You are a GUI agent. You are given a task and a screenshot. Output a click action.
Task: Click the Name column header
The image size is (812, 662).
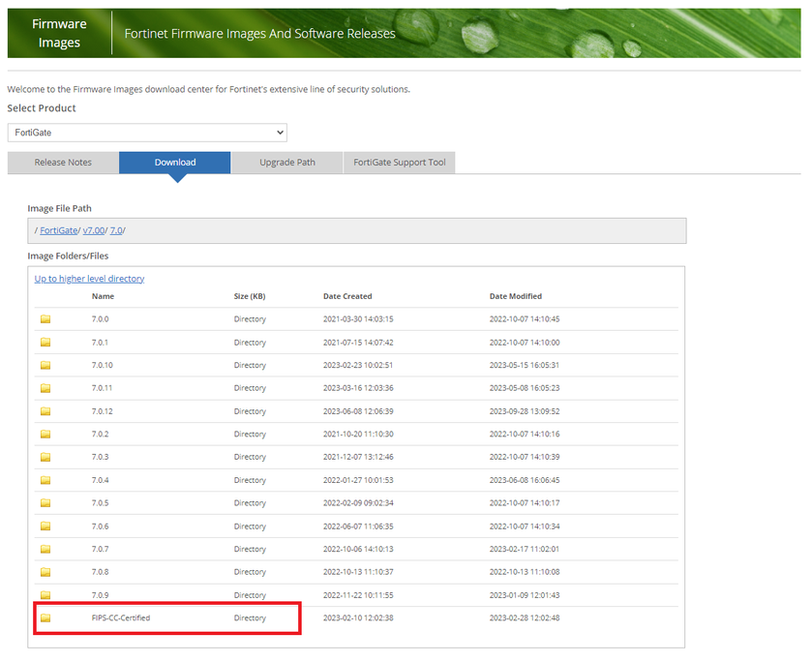[x=103, y=296]
